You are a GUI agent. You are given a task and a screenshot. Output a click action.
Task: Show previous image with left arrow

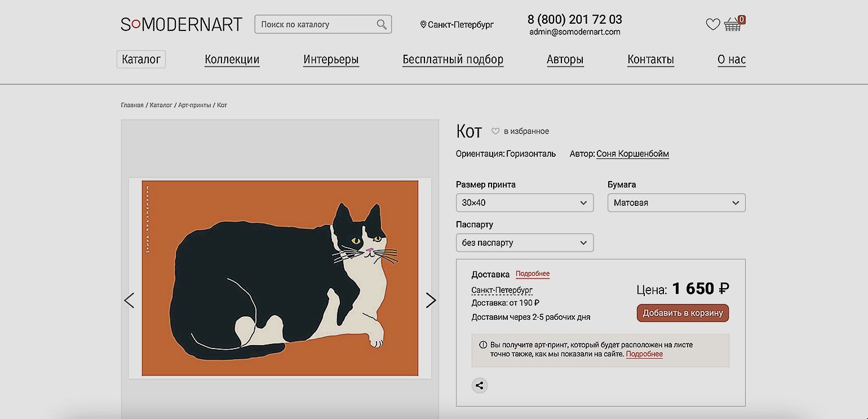pos(129,301)
